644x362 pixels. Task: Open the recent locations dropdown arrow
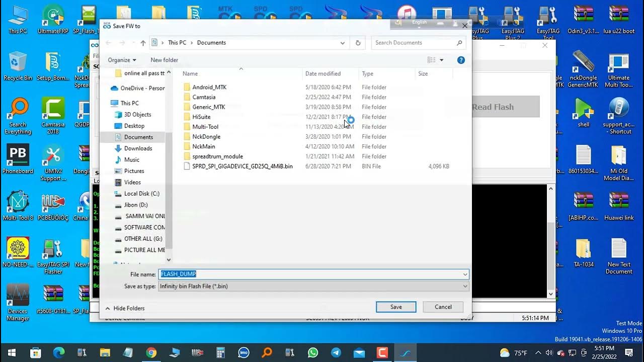tap(132, 43)
